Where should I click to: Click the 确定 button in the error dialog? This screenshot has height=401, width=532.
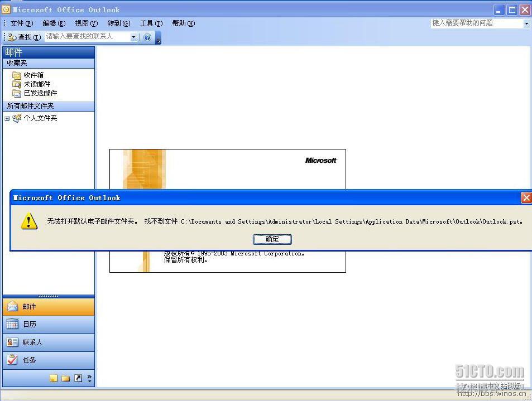click(x=272, y=239)
